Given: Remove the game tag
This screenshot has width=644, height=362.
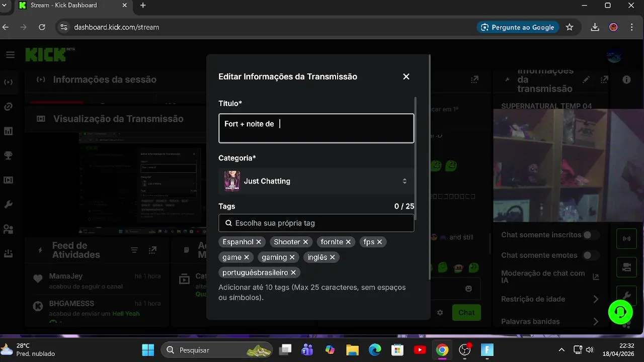Looking at the screenshot, I should pos(247,257).
